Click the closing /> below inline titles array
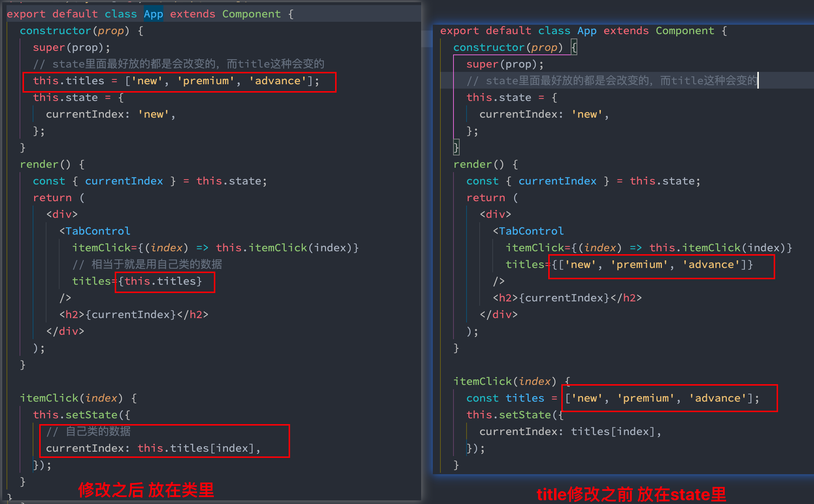This screenshot has width=814, height=504. pyautogui.click(x=499, y=281)
